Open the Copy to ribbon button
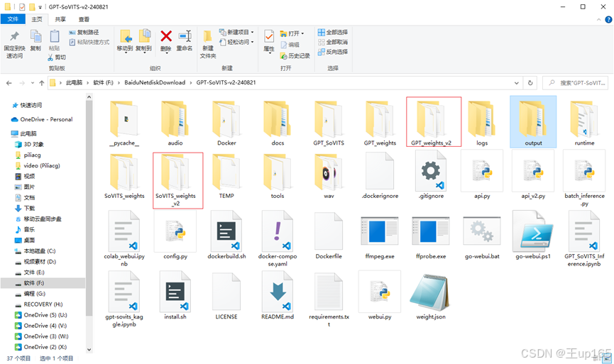Screen dimensions: 614x364 (x=143, y=40)
